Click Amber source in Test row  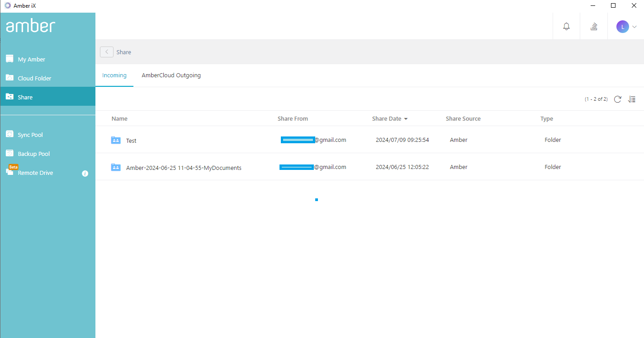coord(459,140)
